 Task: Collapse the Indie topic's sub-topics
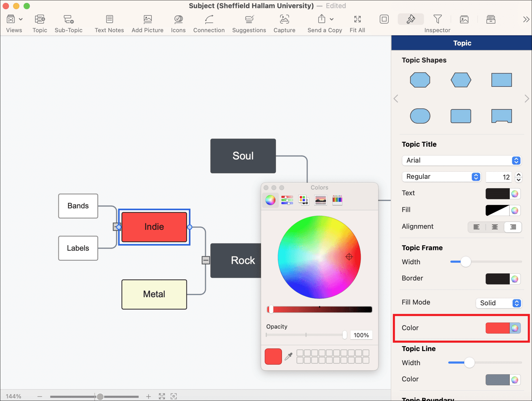[116, 227]
